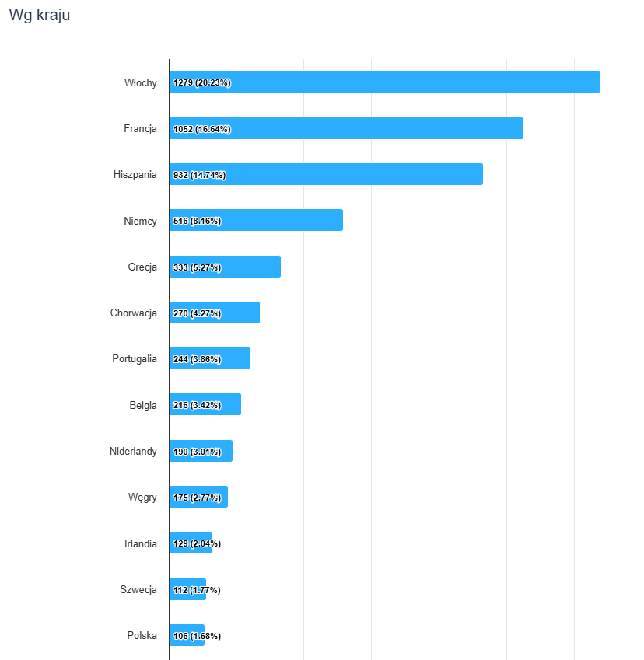Select the Niemcy bar
The height and width of the screenshot is (660, 644).
point(282,221)
